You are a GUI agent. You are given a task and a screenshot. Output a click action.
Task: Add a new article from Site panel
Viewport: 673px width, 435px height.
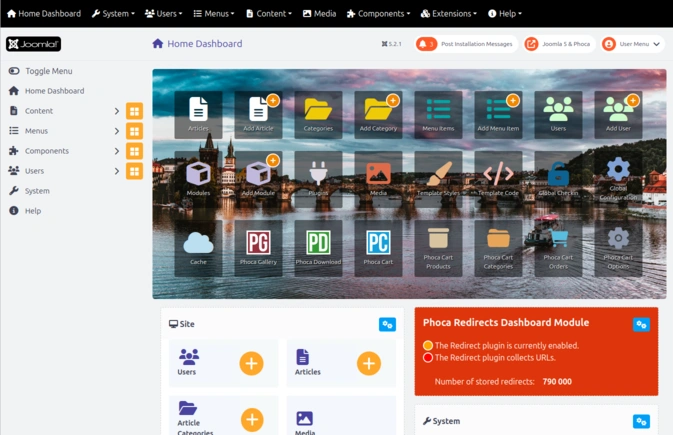(369, 364)
